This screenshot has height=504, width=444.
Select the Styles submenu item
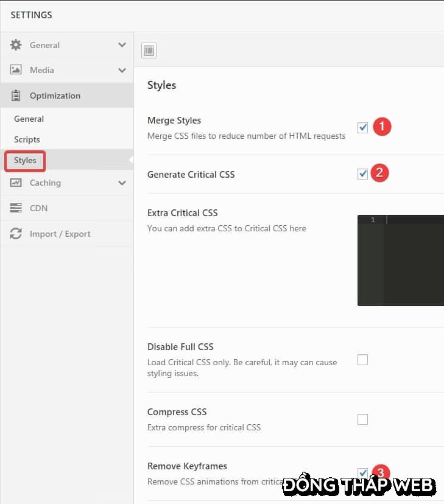[x=25, y=160]
